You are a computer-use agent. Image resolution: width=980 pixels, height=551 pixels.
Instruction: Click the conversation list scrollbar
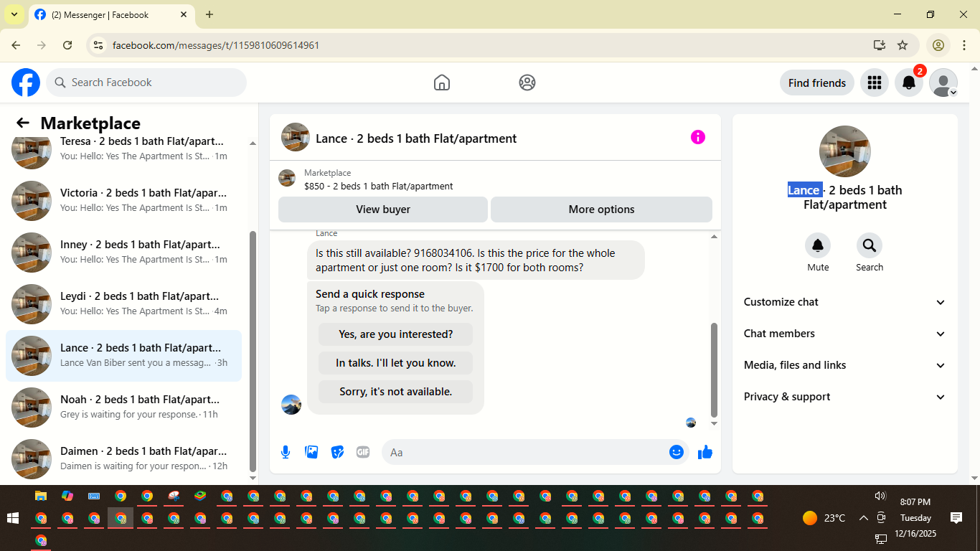[253, 352]
